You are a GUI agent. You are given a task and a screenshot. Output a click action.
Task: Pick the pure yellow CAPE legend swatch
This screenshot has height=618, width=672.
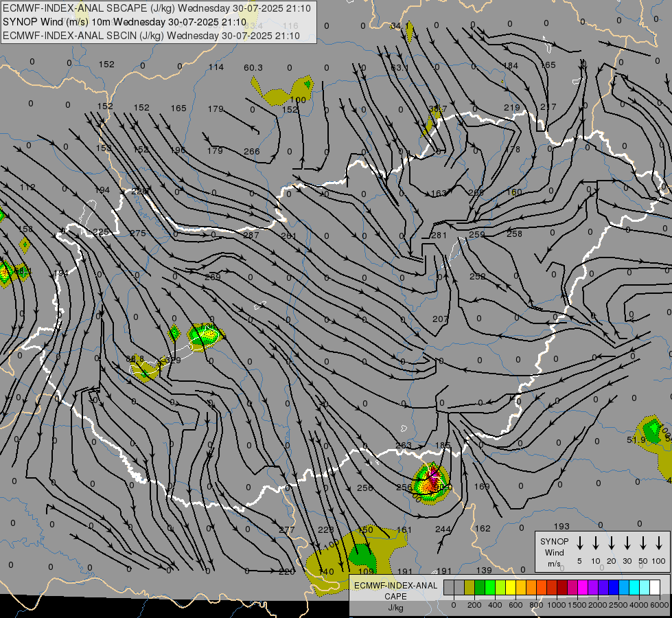(x=511, y=587)
